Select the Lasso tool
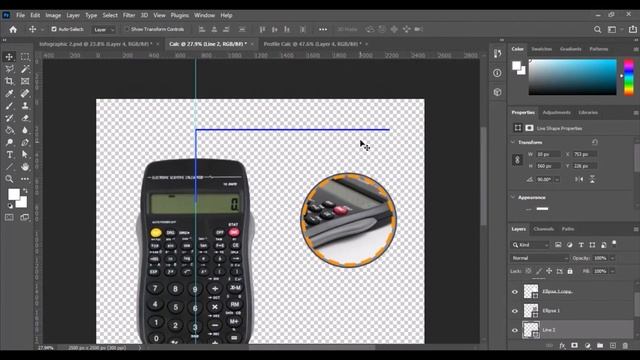The image size is (640, 360). 9,69
